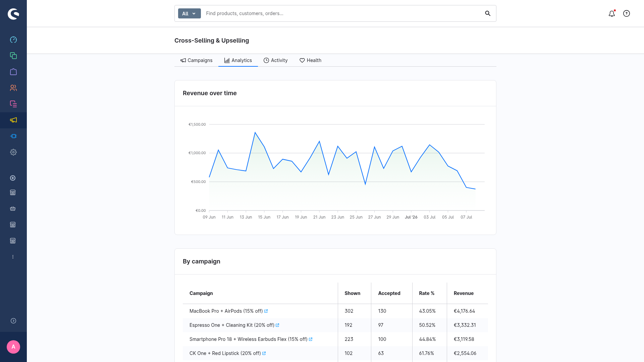The image size is (644, 362).
Task: Switch to the Campaigns tab
Action: [x=196, y=60]
